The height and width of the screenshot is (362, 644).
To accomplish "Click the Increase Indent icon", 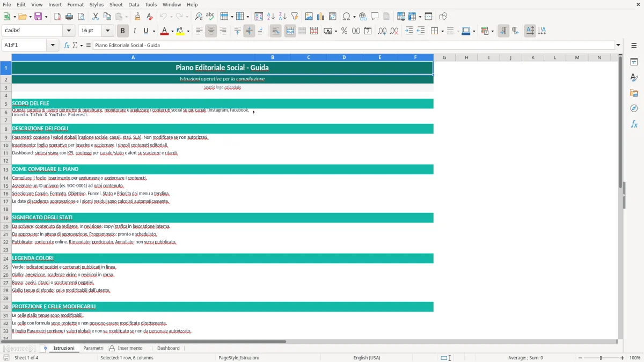I will point(409,31).
